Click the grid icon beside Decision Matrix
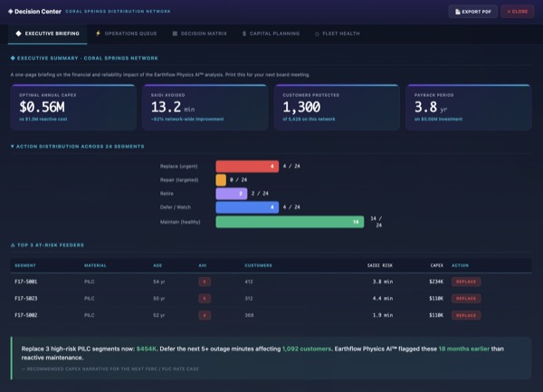The height and width of the screenshot is (392, 543). point(175,33)
